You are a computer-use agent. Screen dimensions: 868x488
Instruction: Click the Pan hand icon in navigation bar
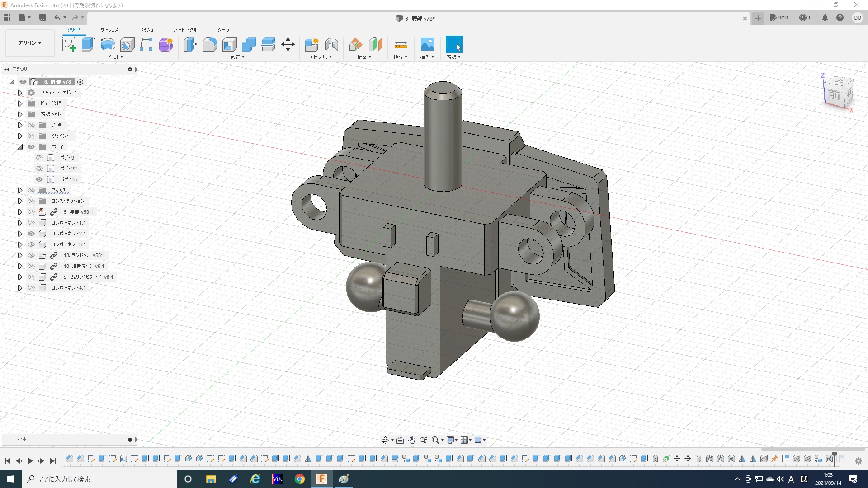[411, 440]
